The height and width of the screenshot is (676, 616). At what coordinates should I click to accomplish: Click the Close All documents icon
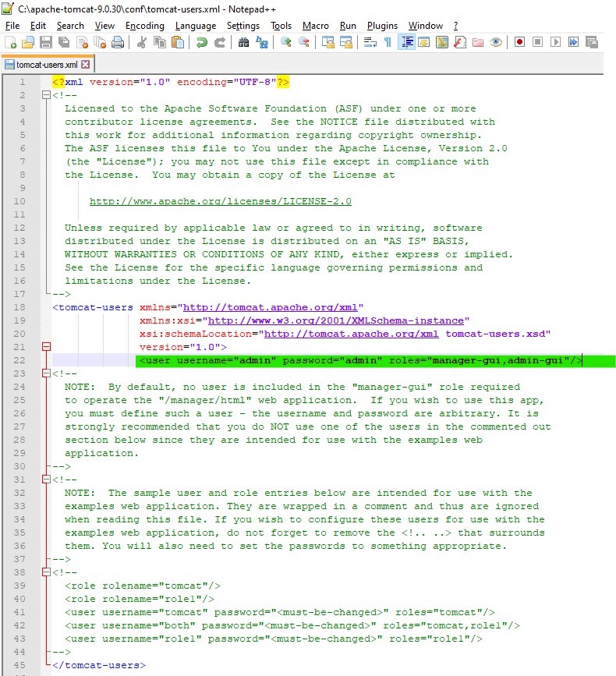100,42
